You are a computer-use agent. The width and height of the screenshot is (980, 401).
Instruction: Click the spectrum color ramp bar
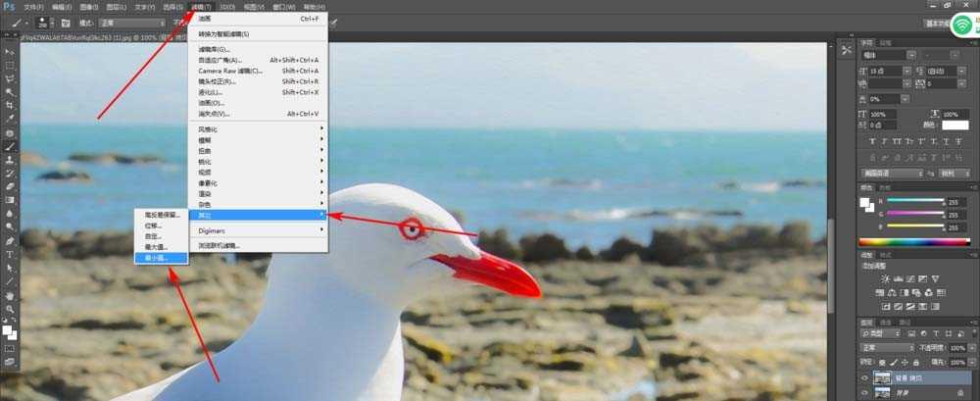pos(913,242)
